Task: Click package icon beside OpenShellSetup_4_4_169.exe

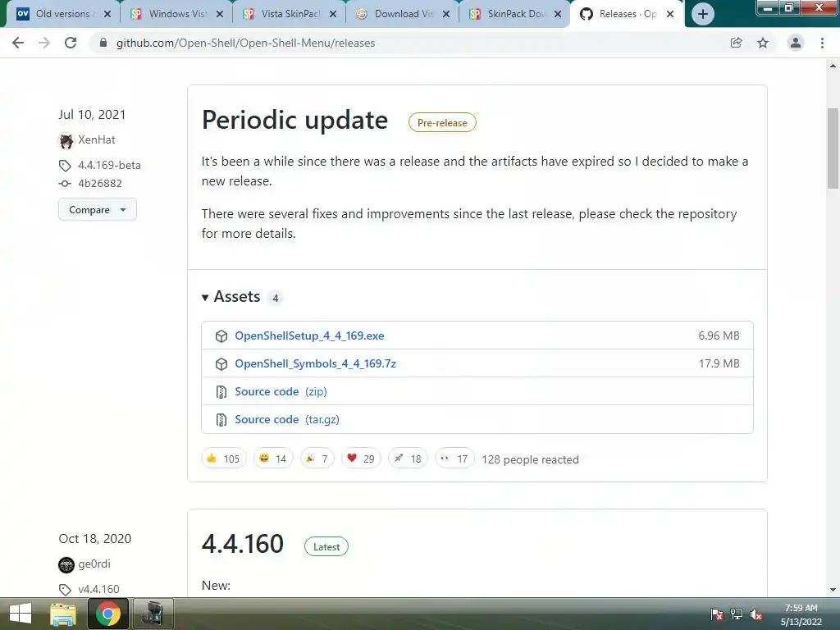Action: (x=221, y=336)
